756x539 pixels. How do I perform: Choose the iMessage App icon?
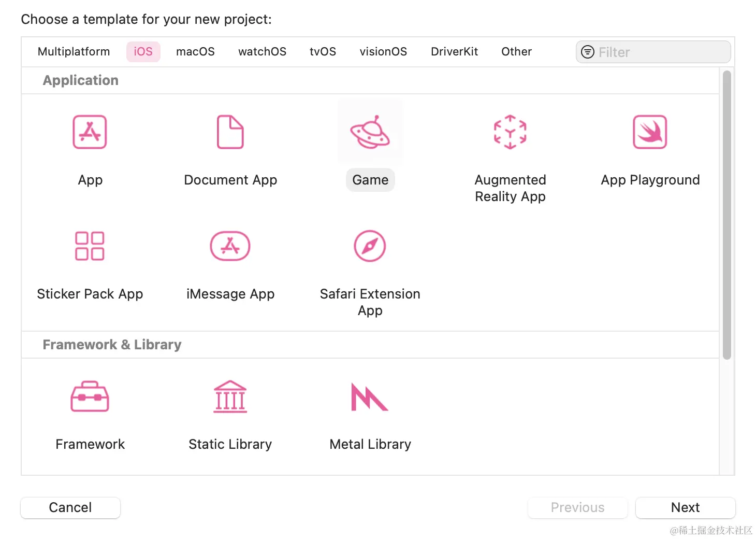tap(230, 246)
